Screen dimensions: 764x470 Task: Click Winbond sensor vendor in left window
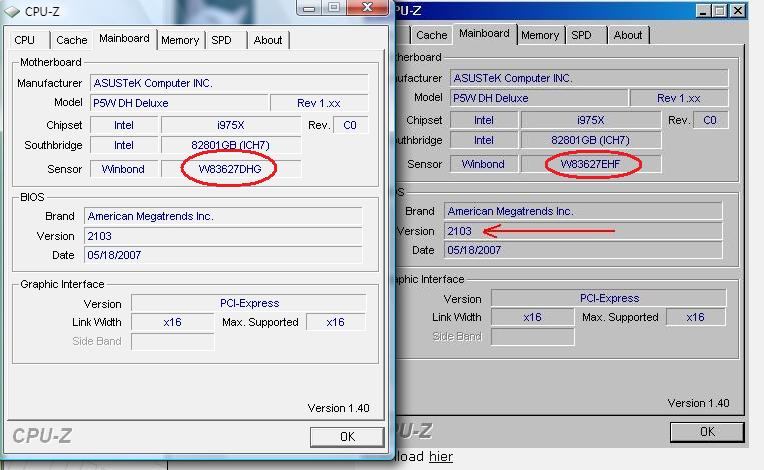[124, 169]
